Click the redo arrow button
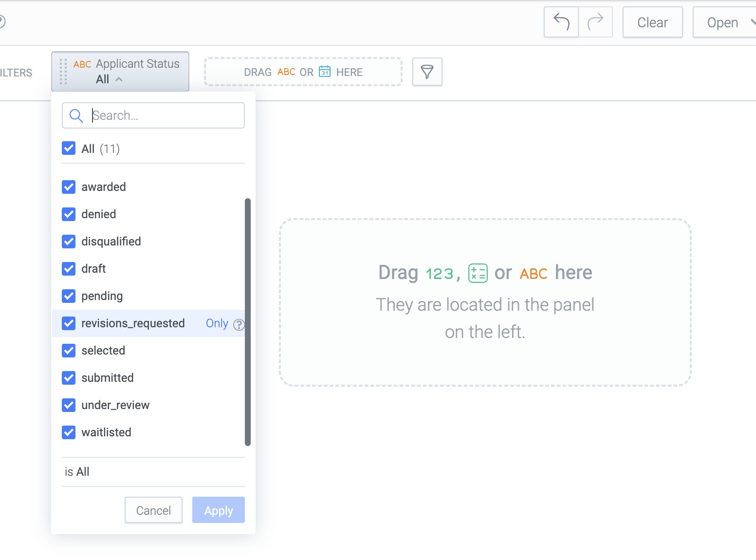 (595, 22)
